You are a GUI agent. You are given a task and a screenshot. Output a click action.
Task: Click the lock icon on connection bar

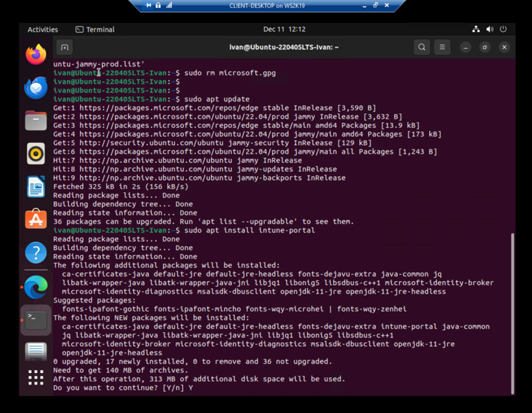pos(158,5)
